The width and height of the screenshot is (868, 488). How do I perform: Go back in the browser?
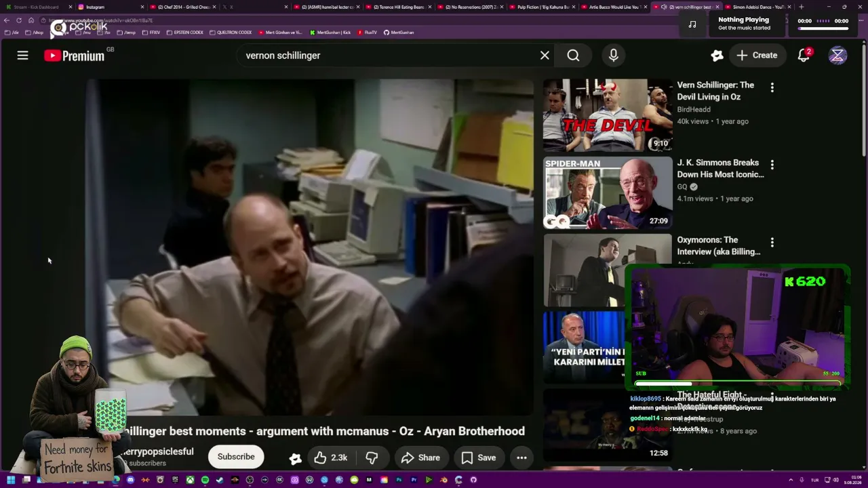7,20
